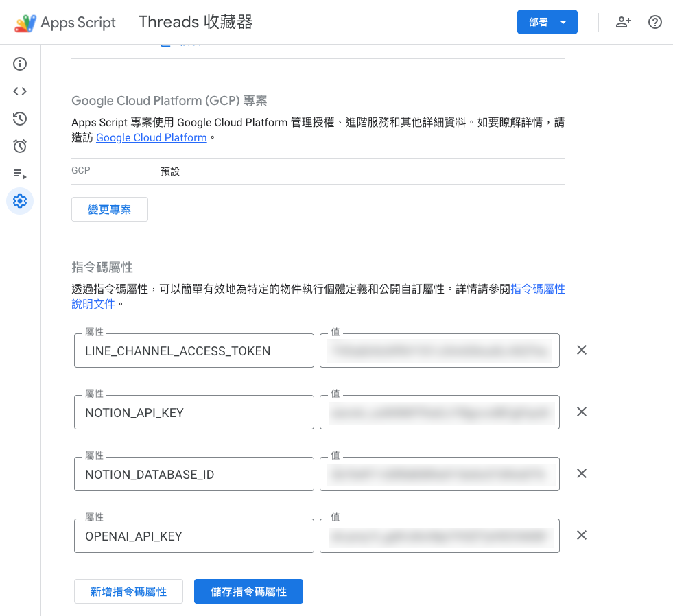Open Project Settings gear icon
Image resolution: width=673 pixels, height=616 pixels.
(x=20, y=201)
